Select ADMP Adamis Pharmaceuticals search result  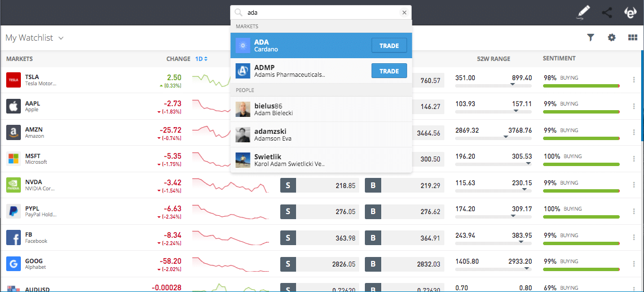tap(321, 71)
